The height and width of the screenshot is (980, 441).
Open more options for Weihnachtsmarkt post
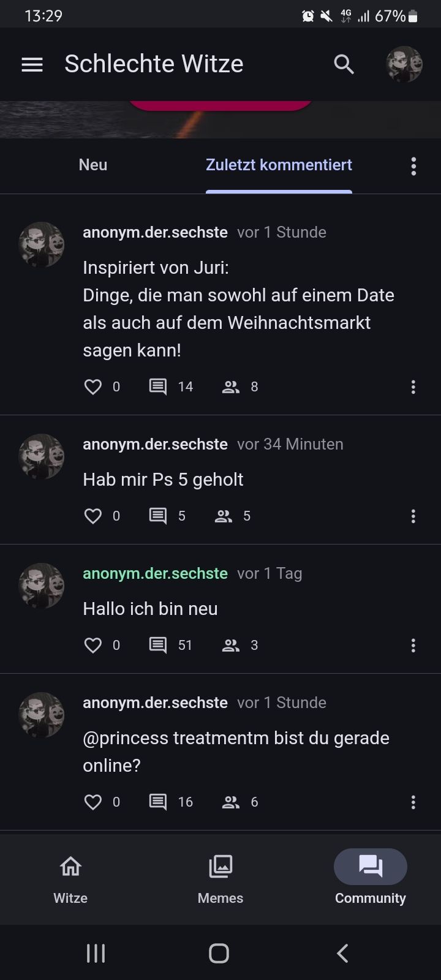[x=413, y=386]
